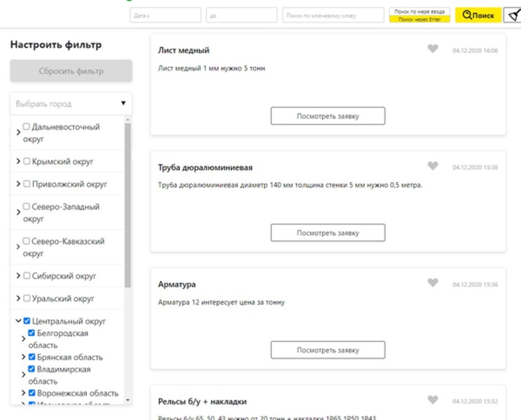
Task: Select Поиск по мере ввода mode
Action: (x=419, y=11)
